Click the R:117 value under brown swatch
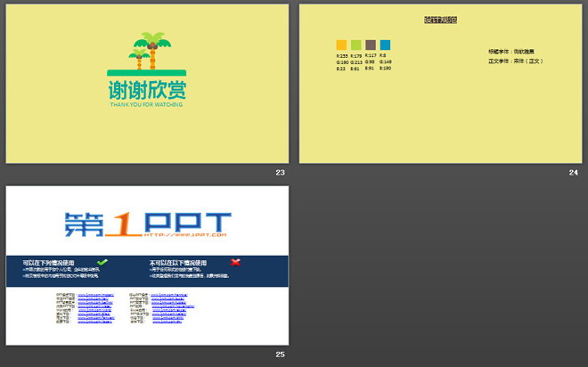 (371, 55)
